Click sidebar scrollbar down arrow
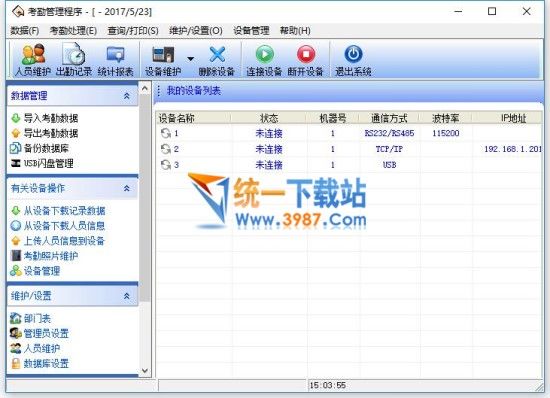The width and height of the screenshot is (550, 398). 145,370
